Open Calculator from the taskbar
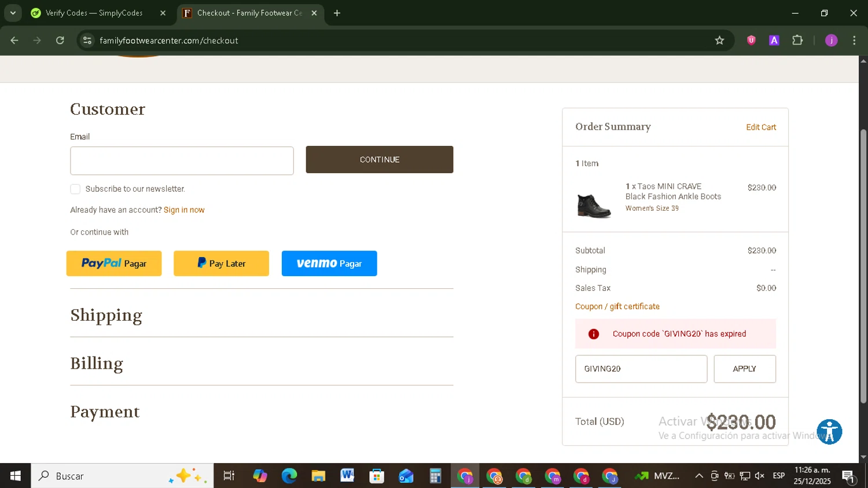 (435, 476)
